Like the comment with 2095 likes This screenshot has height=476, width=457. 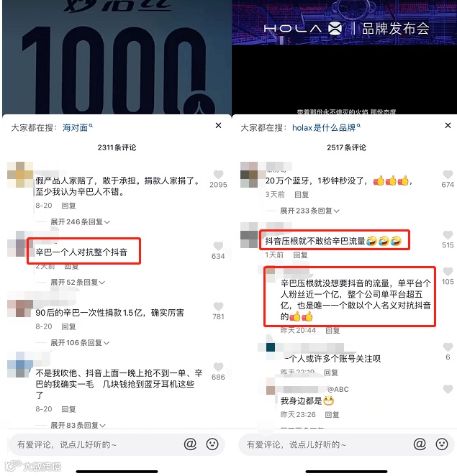[x=218, y=174]
